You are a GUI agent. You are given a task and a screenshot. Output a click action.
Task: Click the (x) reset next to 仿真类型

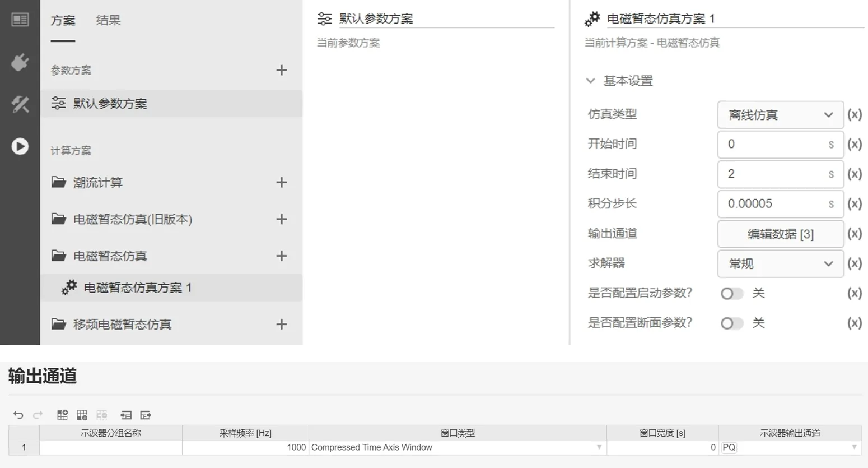coord(855,114)
